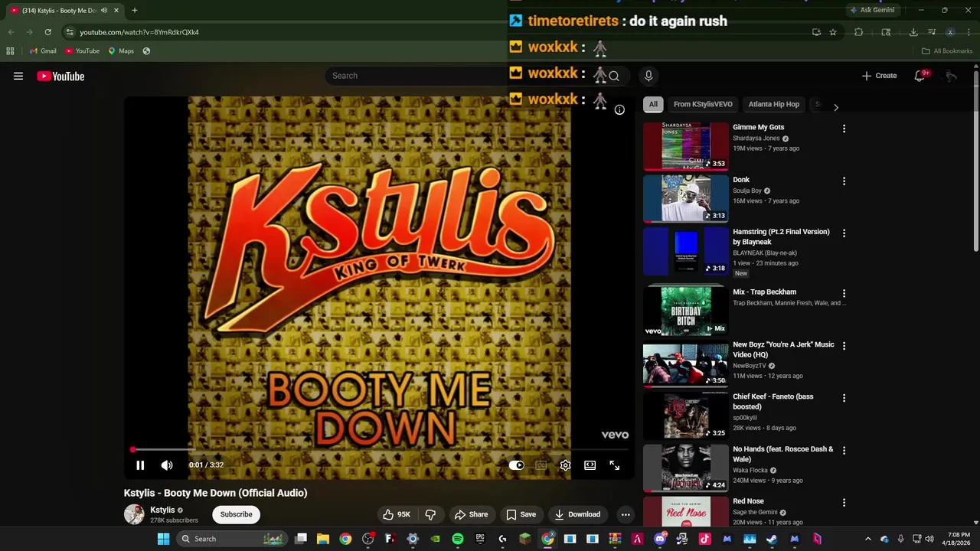
Task: Open Steam from the taskbar
Action: pos(772,539)
